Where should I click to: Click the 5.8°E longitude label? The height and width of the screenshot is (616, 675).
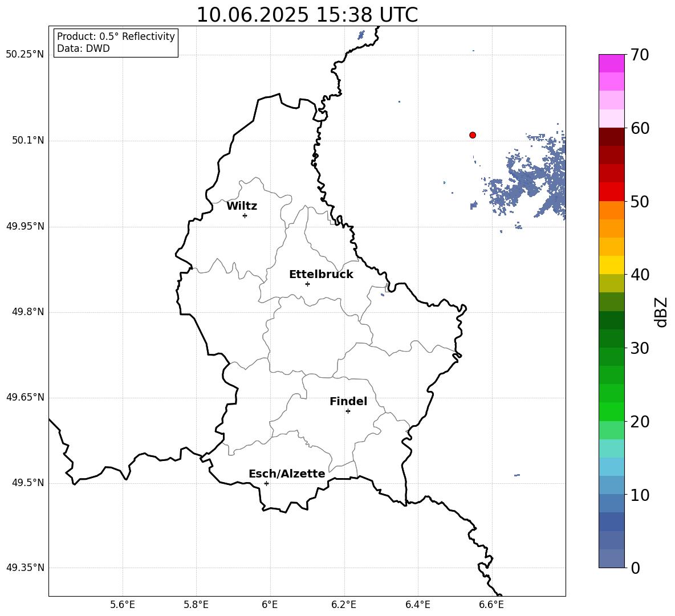click(196, 605)
